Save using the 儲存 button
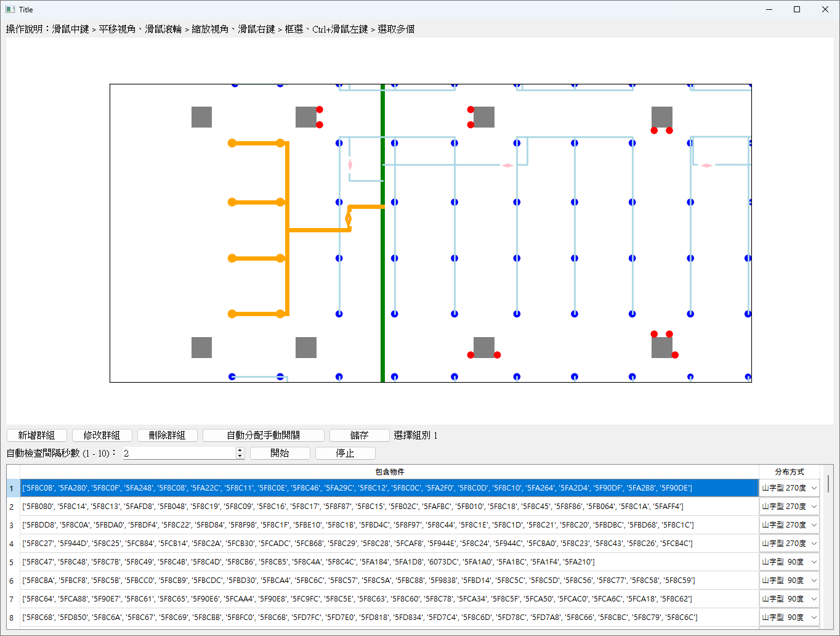840x636 pixels. click(x=359, y=435)
